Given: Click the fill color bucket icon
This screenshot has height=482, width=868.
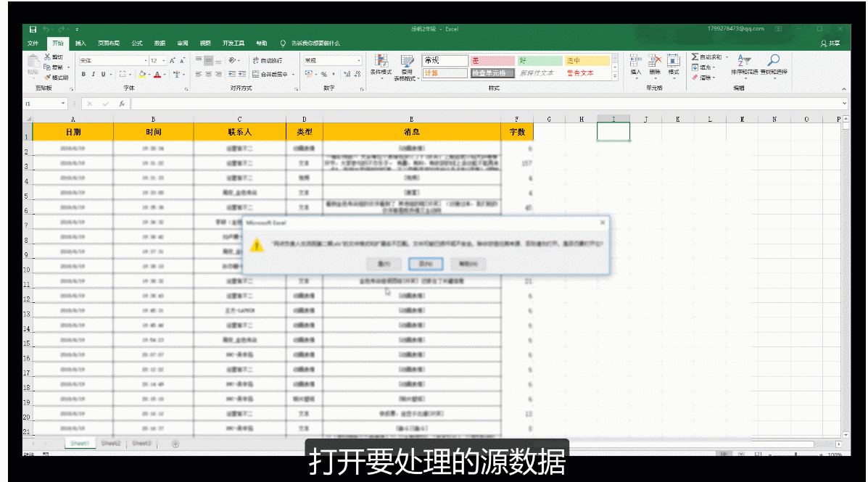Looking at the screenshot, I should tap(142, 74).
